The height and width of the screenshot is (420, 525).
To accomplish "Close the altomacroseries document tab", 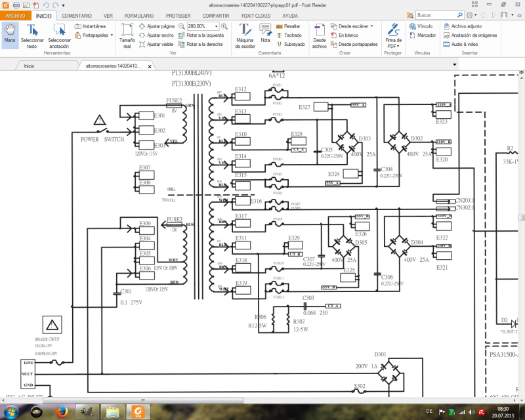I will pyautogui.click(x=150, y=66).
